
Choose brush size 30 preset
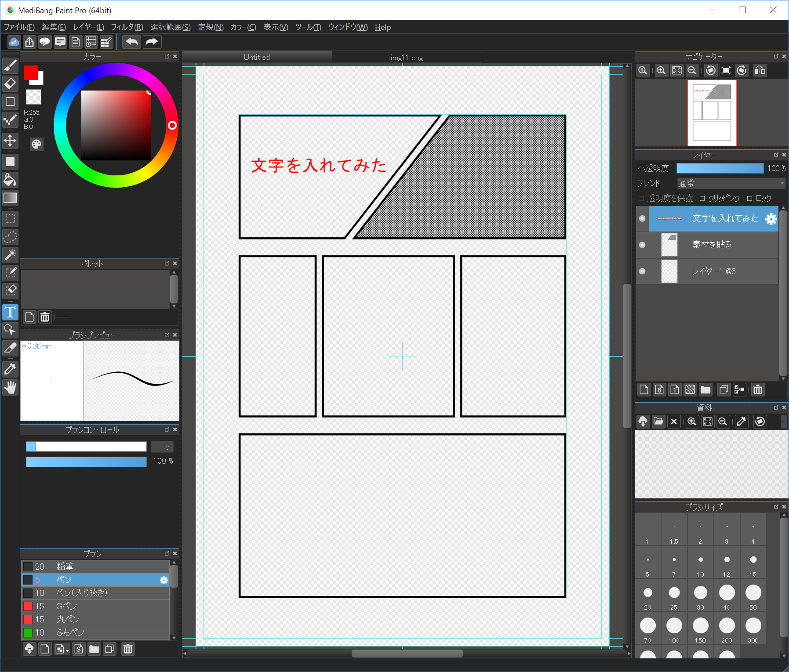700,595
